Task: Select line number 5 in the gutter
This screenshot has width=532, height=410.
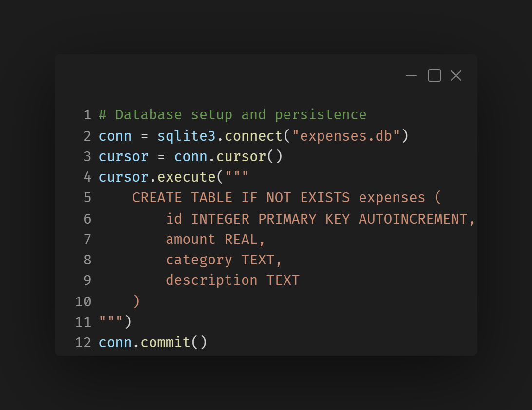Action: [87, 198]
